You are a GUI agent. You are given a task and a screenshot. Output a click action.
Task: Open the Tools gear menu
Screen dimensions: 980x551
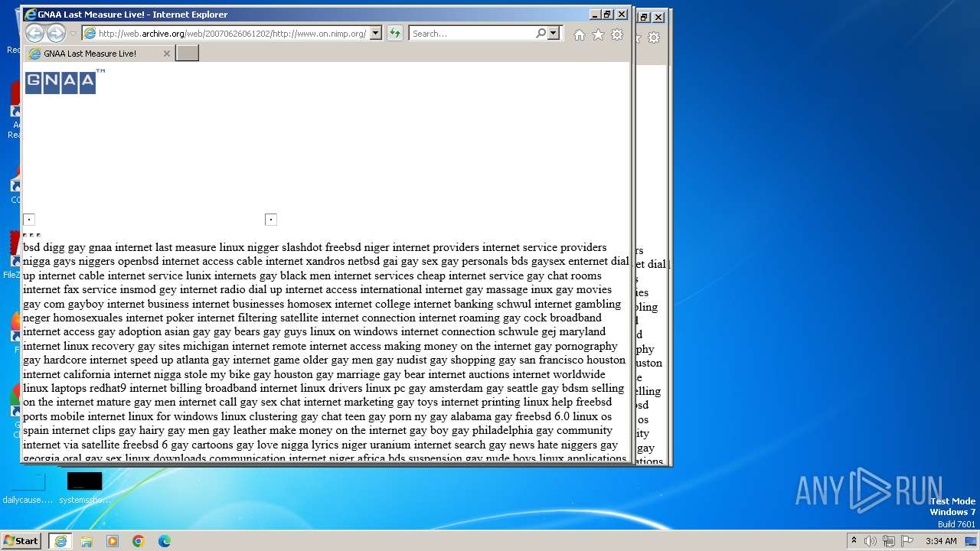pos(617,34)
